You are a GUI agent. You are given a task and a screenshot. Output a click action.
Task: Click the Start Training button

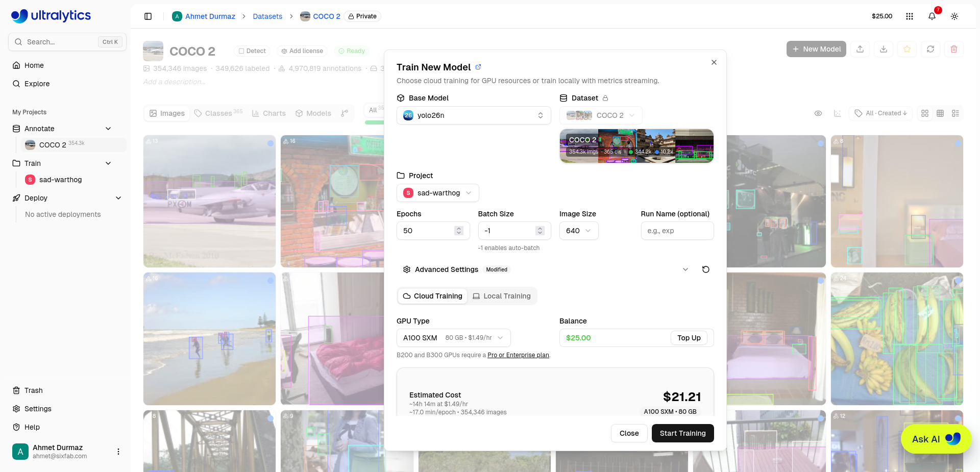tap(683, 433)
